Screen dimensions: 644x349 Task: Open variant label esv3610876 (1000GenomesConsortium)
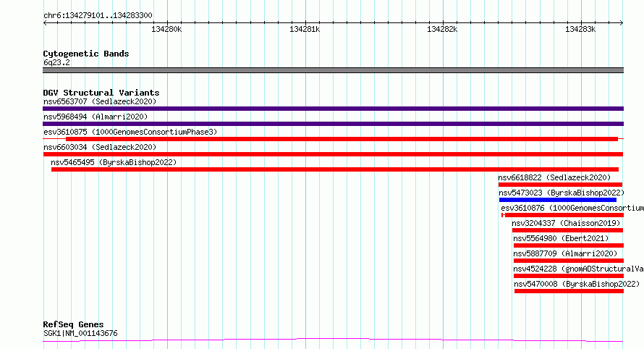[x=572, y=208]
